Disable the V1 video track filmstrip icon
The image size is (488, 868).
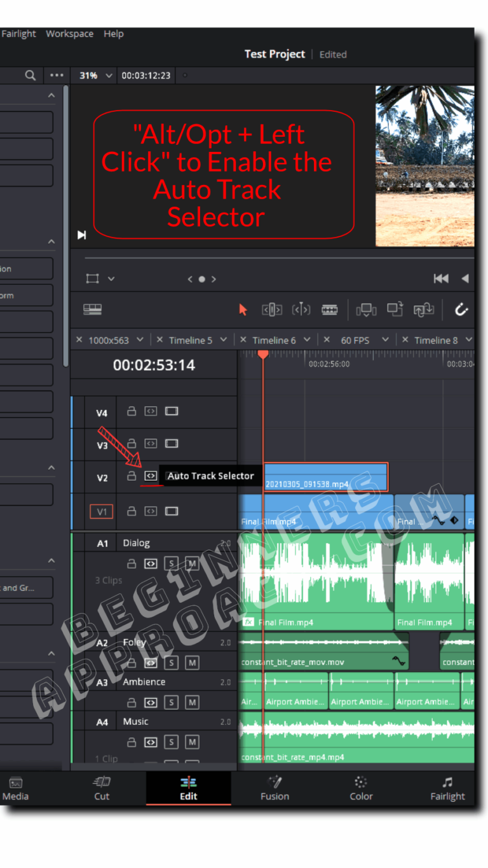pos(172,511)
